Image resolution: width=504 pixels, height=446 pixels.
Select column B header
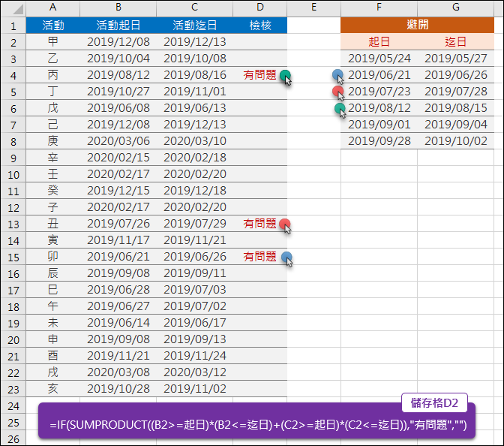118,8
